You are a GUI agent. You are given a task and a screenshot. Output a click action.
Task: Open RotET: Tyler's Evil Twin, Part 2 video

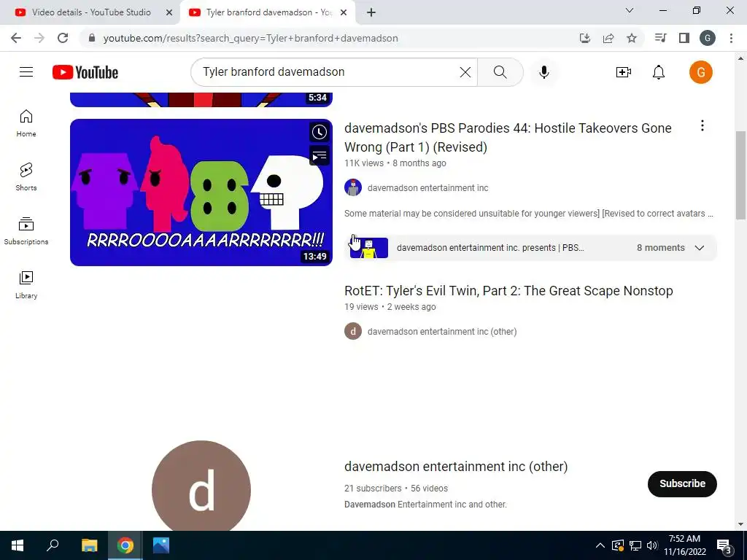tap(508, 291)
